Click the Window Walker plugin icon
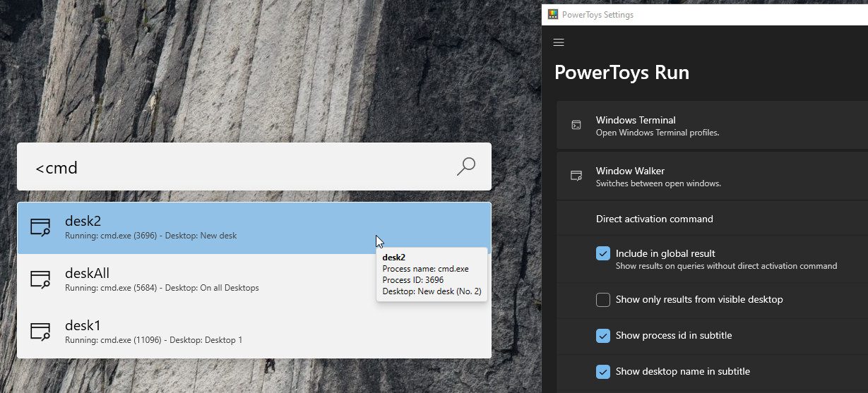This screenshot has height=393, width=868. [576, 176]
